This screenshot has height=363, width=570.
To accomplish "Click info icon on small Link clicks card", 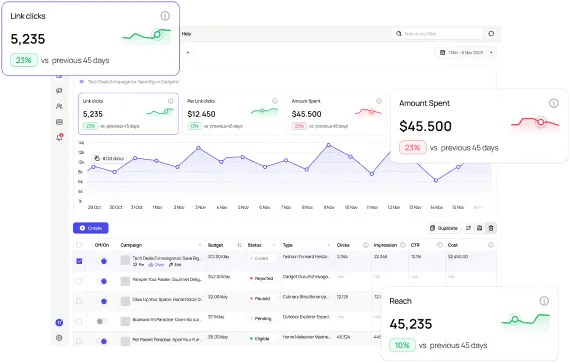I will point(170,101).
